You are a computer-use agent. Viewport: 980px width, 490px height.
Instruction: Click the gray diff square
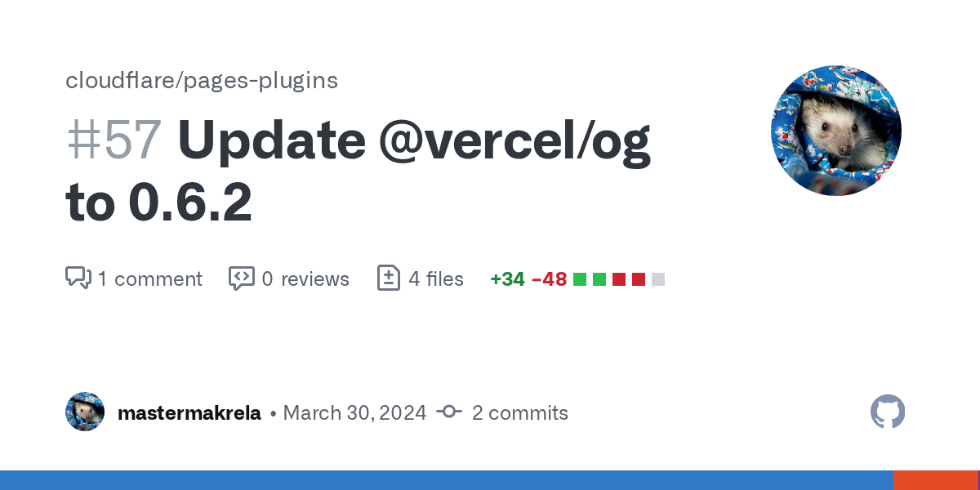(x=658, y=279)
